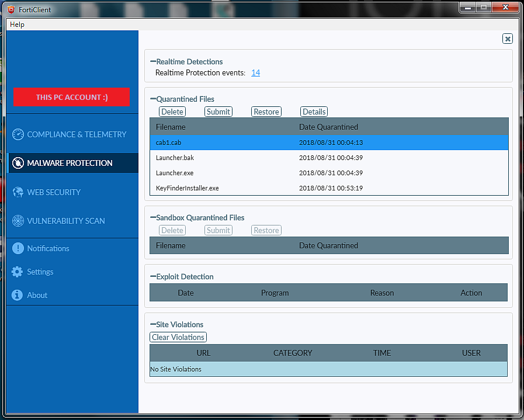
Task: Click the Clear Violations button
Action: coord(178,337)
